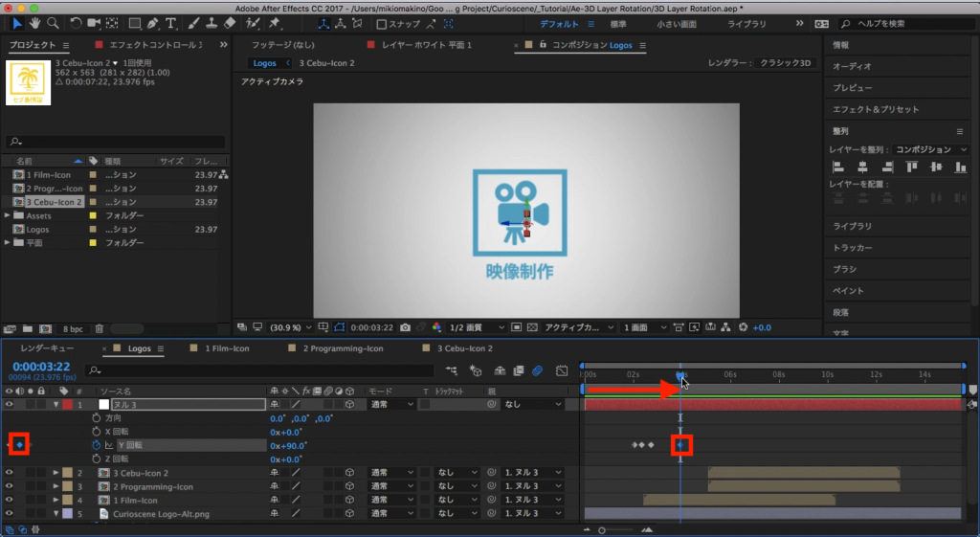Choose the Horizontal Type tool
The width and height of the screenshot is (980, 537).
[x=171, y=23]
